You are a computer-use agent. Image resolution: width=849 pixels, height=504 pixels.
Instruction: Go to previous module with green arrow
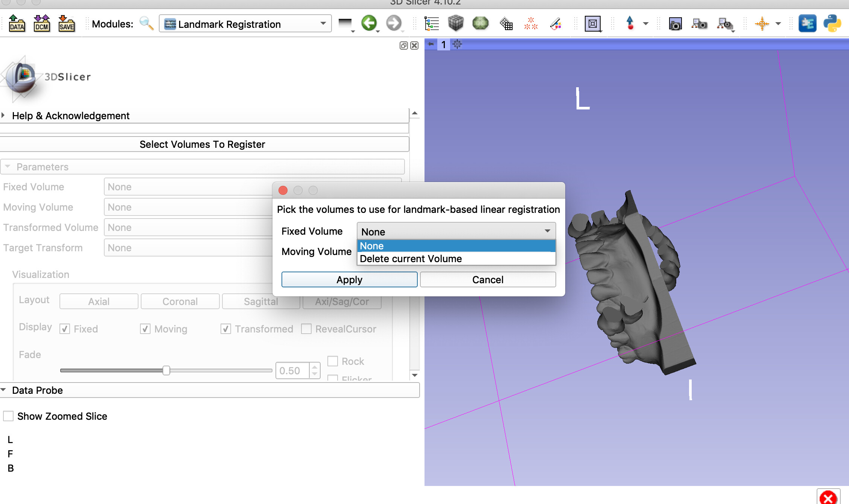click(369, 23)
